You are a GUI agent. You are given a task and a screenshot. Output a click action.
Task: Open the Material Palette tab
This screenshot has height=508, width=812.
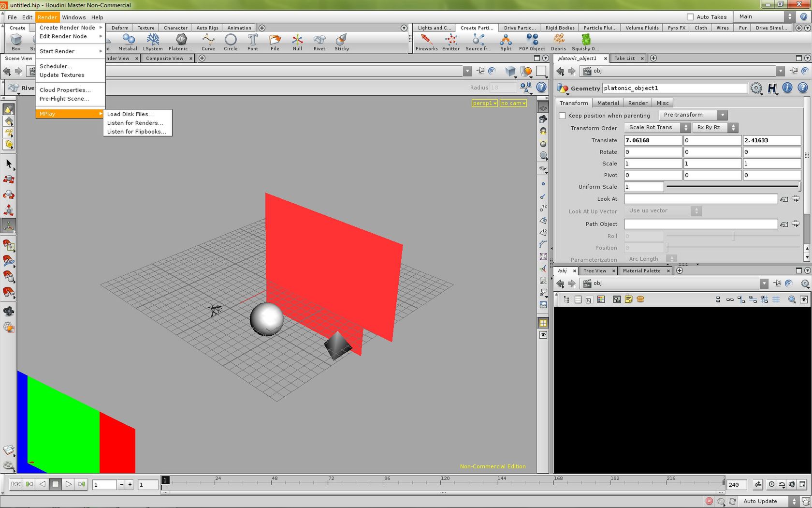coord(641,271)
